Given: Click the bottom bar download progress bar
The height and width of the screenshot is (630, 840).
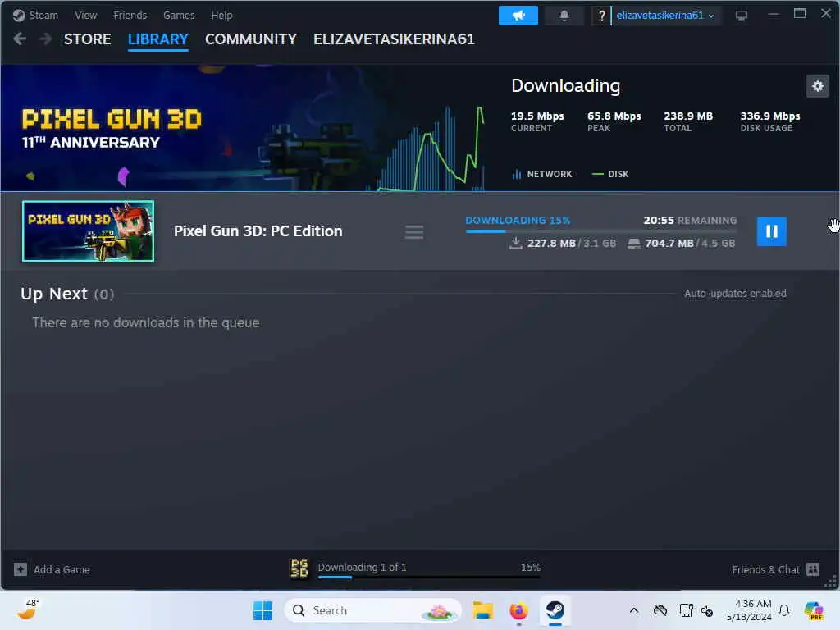Looking at the screenshot, I should coord(429,577).
